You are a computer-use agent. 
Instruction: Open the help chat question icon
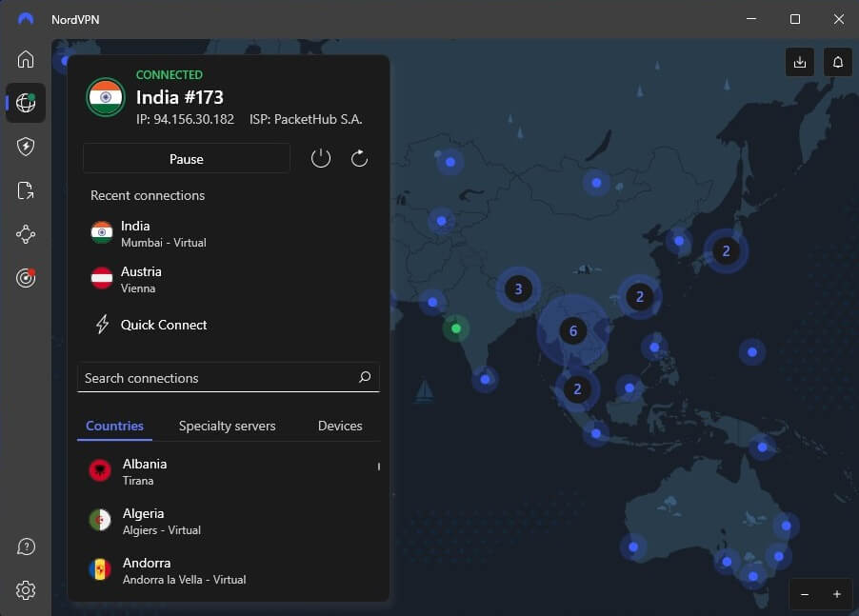pos(26,546)
